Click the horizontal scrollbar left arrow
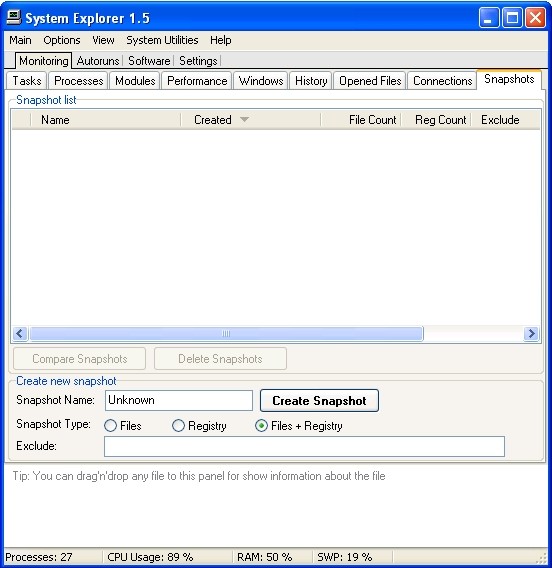This screenshot has width=552, height=568. (20, 333)
